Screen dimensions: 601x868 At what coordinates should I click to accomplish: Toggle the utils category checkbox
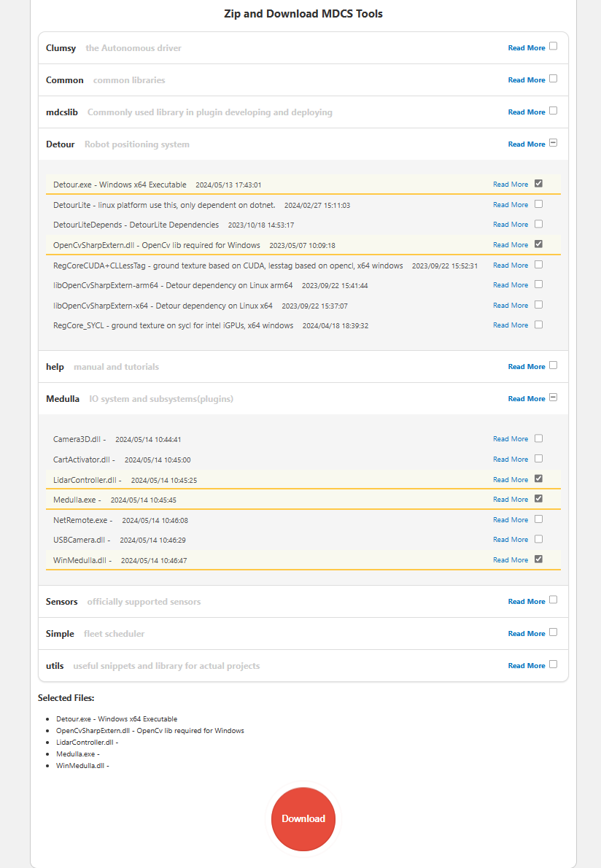point(553,664)
